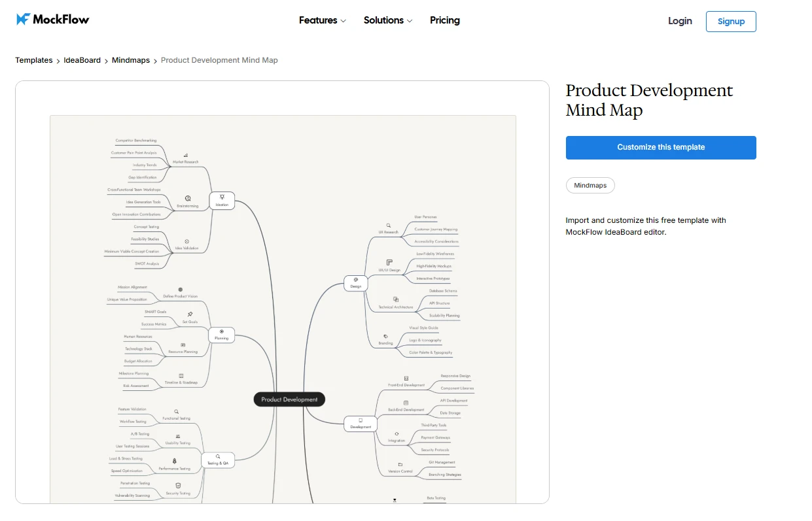Click the 'Budget Allocation' leaf text
Image resolution: width=812 pixels, height=521 pixels.
138,361
